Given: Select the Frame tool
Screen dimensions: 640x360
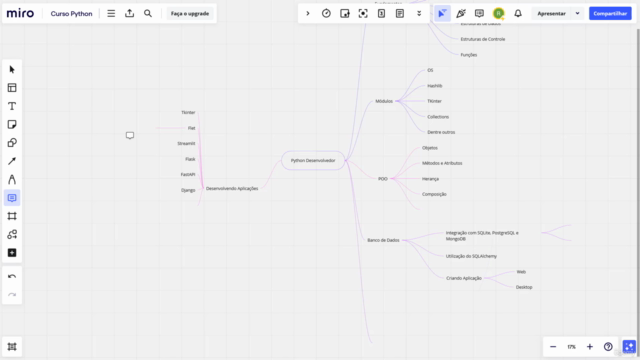Looking at the screenshot, I should point(12,216).
